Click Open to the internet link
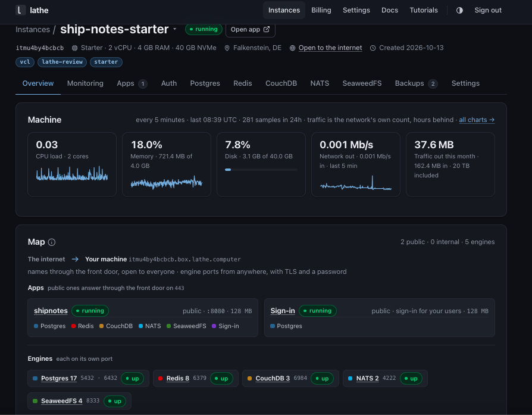Image resolution: width=532 pixels, height=415 pixels. click(330, 48)
